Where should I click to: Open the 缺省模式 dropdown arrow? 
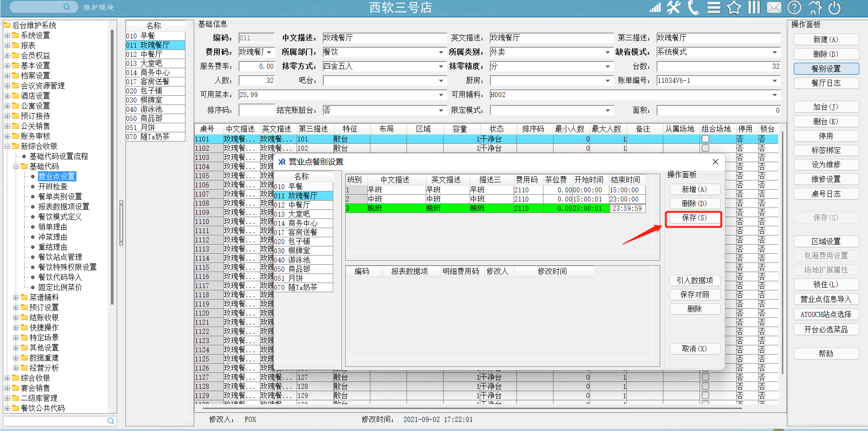[x=775, y=52]
